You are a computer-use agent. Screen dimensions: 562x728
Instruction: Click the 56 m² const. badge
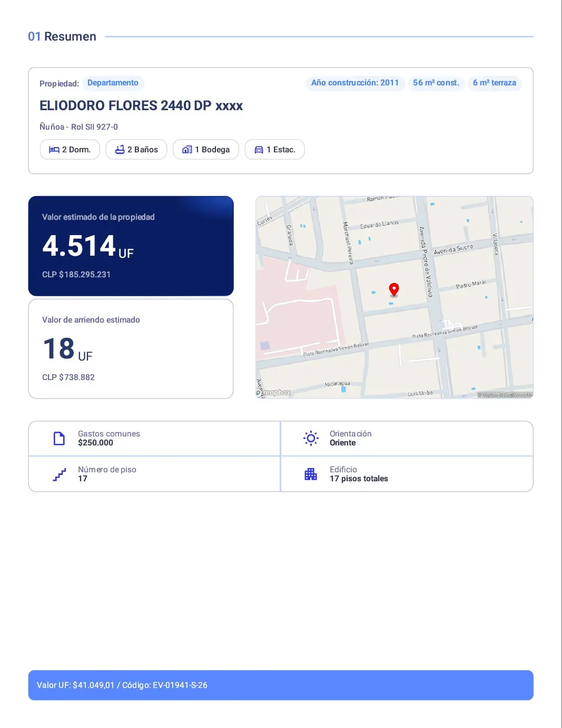pos(436,83)
